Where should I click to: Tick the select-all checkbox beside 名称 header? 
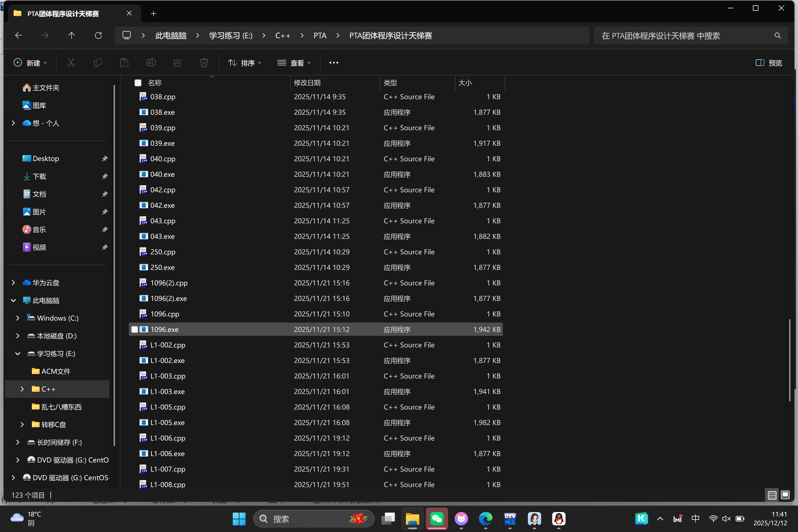[138, 83]
